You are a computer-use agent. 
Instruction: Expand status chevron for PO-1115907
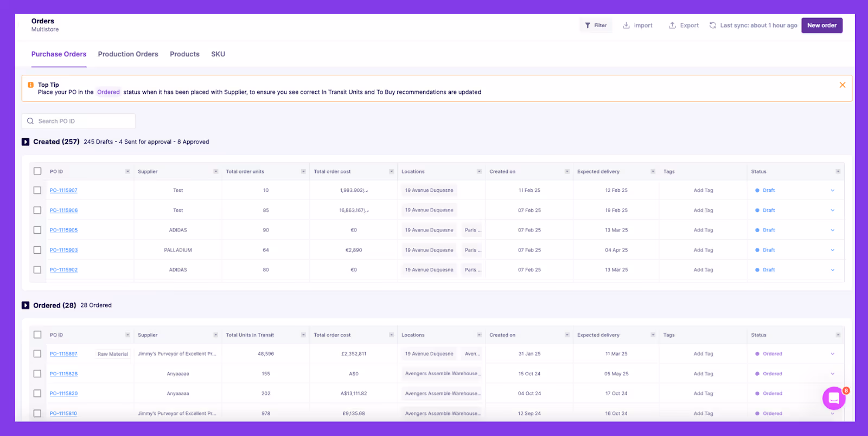pyautogui.click(x=832, y=190)
